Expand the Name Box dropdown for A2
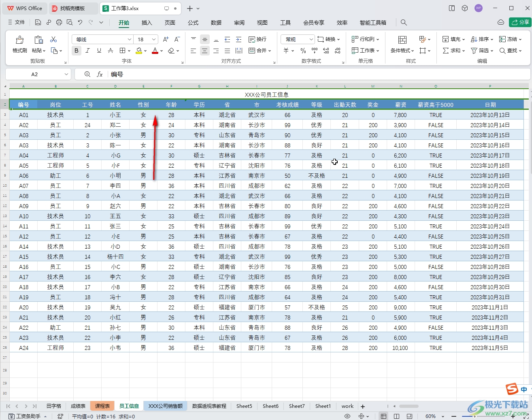 66,74
